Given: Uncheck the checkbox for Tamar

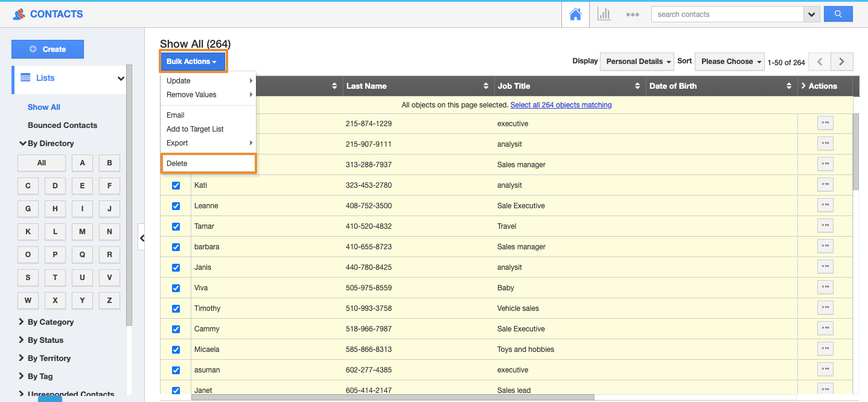Looking at the screenshot, I should point(176,226).
